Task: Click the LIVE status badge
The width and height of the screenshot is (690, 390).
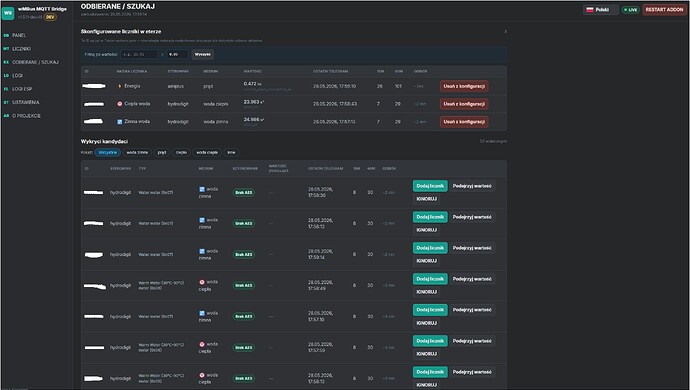Action: 631,10
